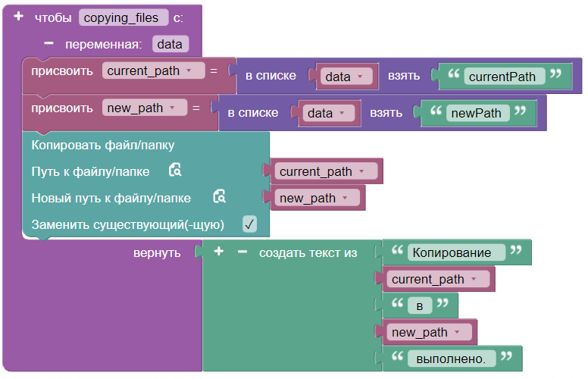
Task: Select the Копировать файл/папку block title
Action: pyautogui.click(x=103, y=145)
